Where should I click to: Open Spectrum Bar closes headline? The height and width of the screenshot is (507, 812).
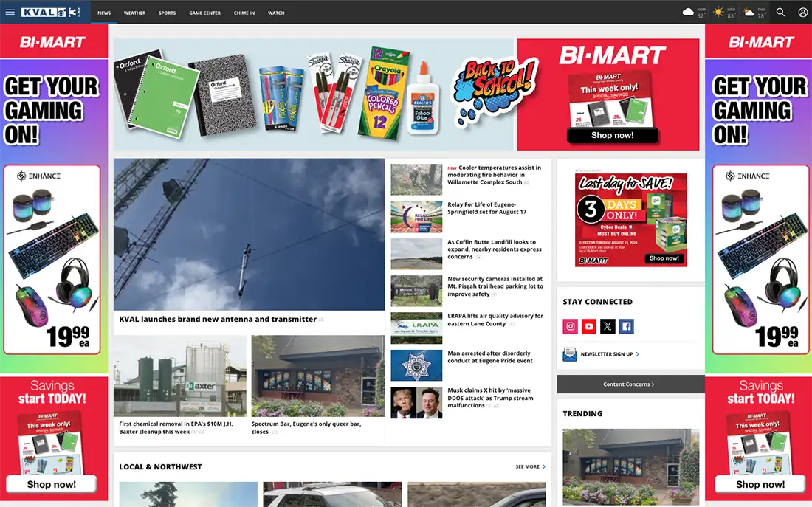[306, 428]
